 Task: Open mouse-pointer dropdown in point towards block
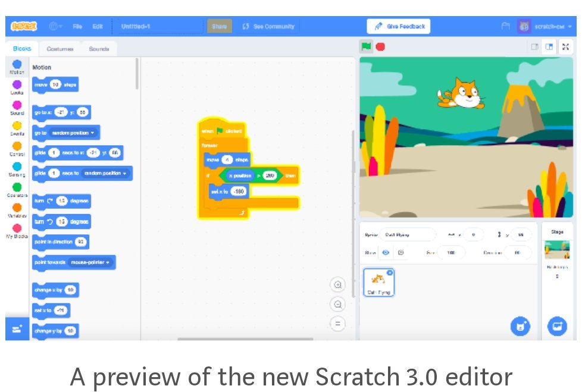[90, 262]
